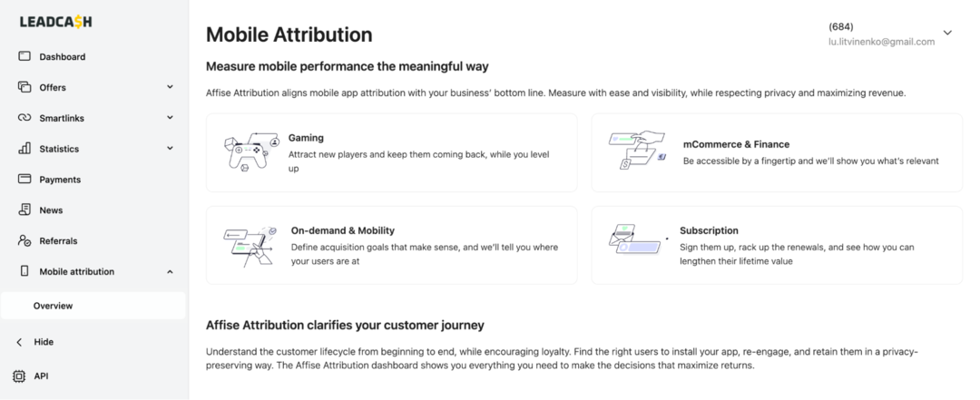Select the Overview submenu item
This screenshot has width=980, height=400.
pos(54,306)
